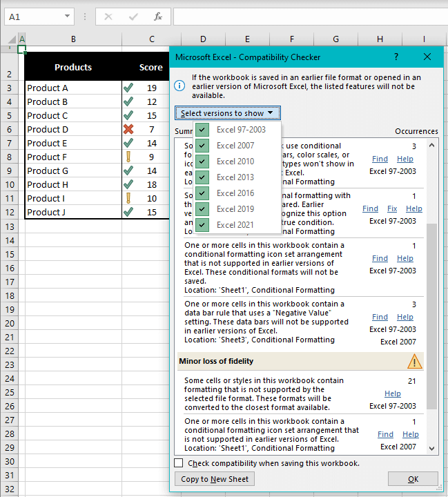Click the minor loss warning triangle icon
Viewport: 448px width, 497px height.
414,361
